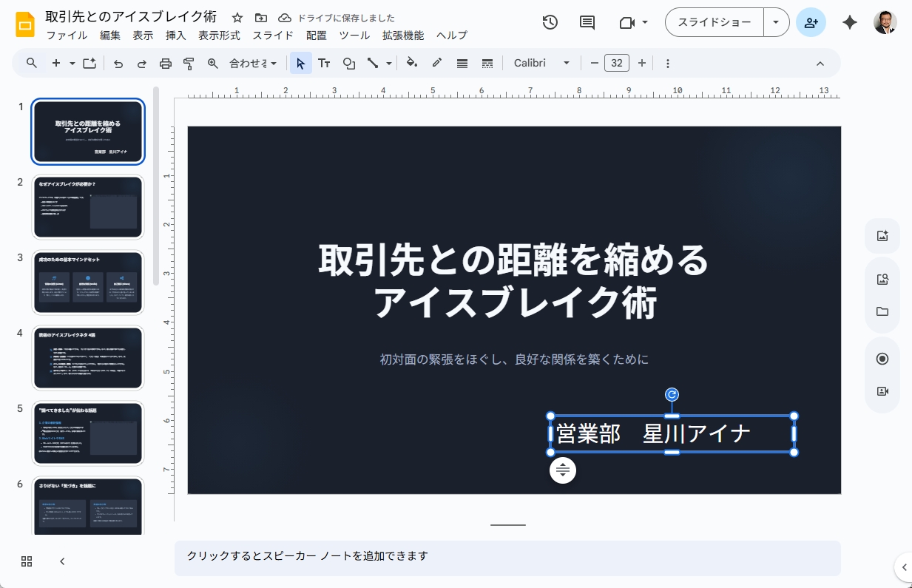Select the text box tool
The width and height of the screenshot is (912, 588).
(x=324, y=63)
